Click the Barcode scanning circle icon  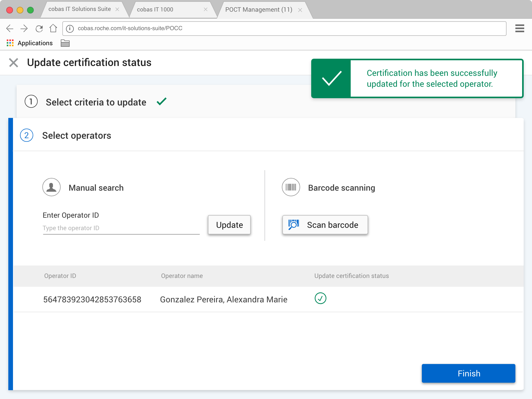coord(291,187)
